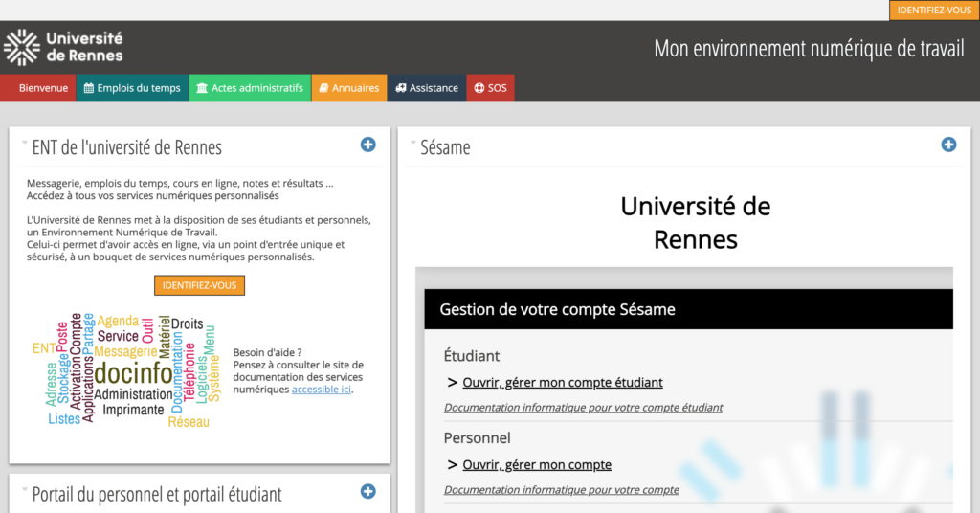Open the Emplois du temps tab
The image size is (980, 513).
tap(132, 88)
